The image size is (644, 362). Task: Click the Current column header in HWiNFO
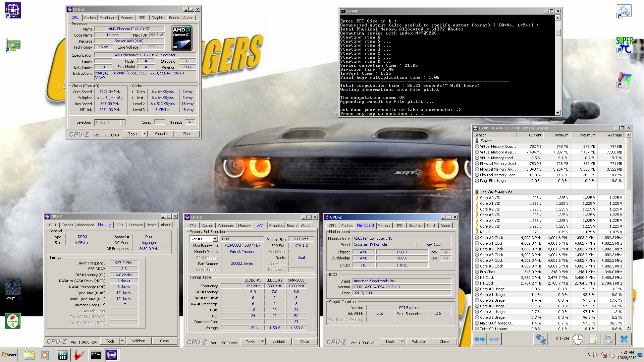530,135
